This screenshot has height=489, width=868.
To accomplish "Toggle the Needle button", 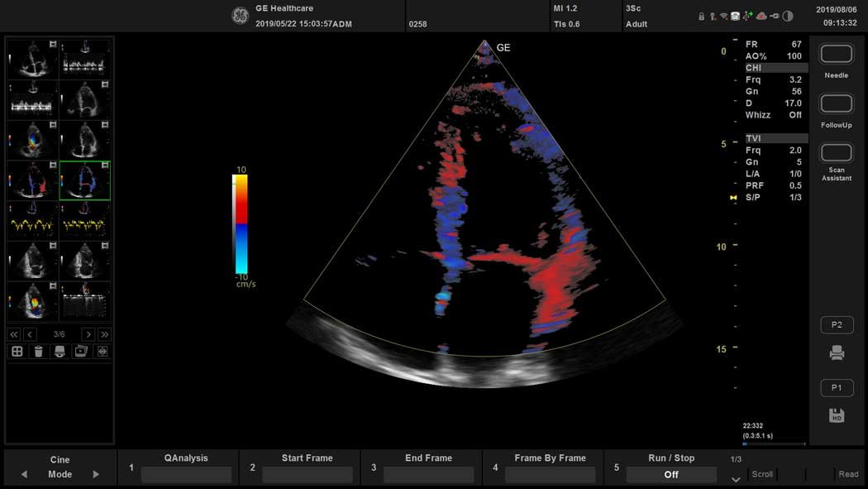I will tap(837, 55).
